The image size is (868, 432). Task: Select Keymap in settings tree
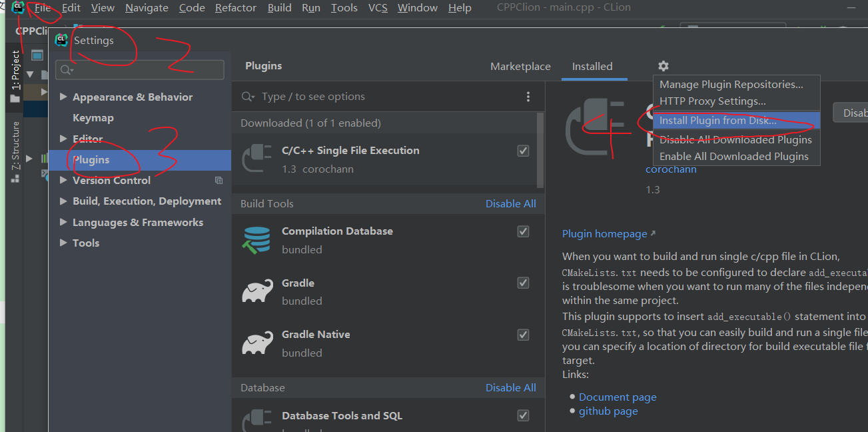pyautogui.click(x=93, y=118)
